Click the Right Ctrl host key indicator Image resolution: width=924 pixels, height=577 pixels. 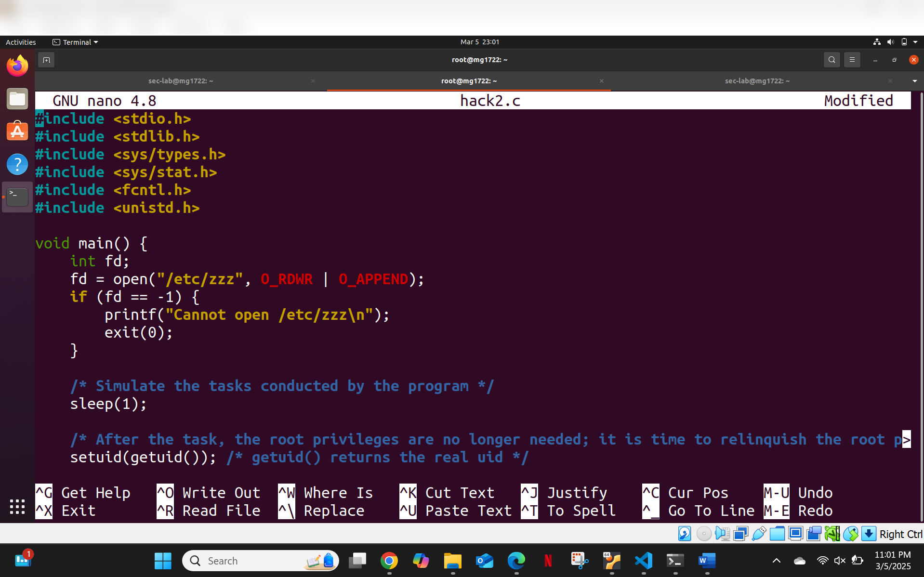(x=900, y=534)
